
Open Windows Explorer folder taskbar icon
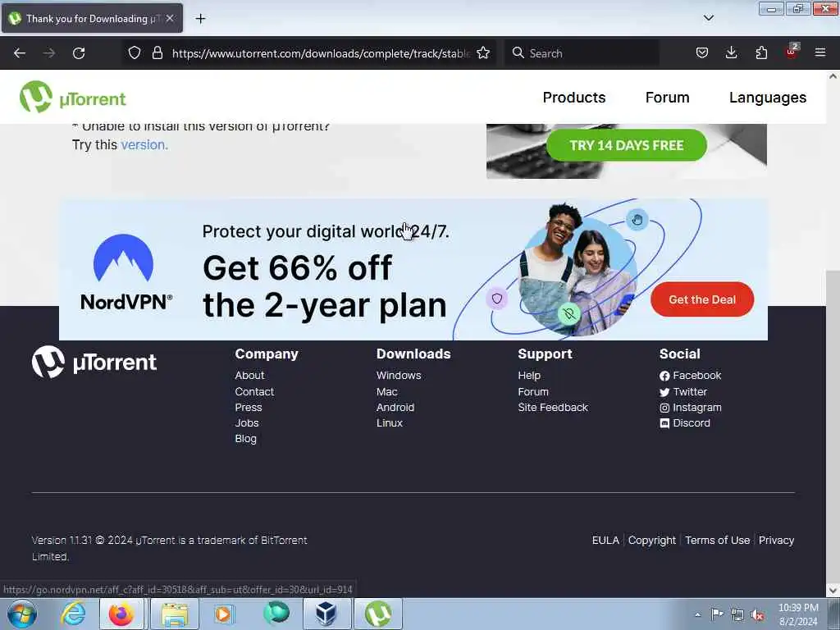point(175,614)
